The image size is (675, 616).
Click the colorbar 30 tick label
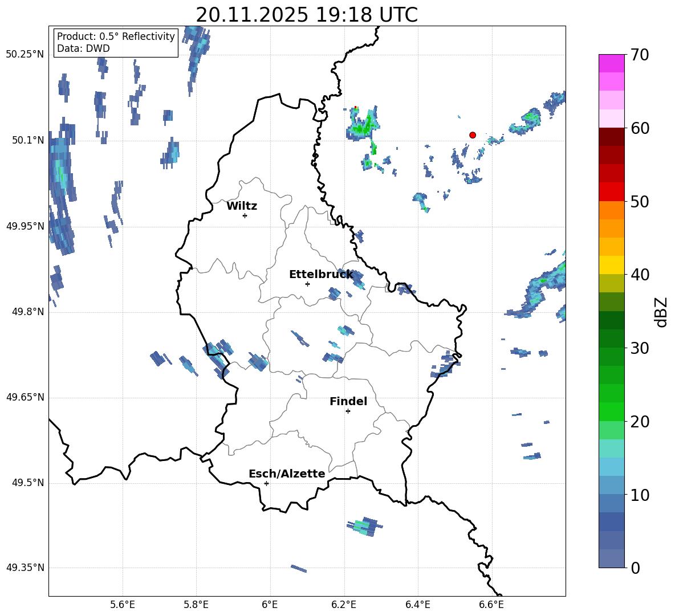pyautogui.click(x=640, y=348)
